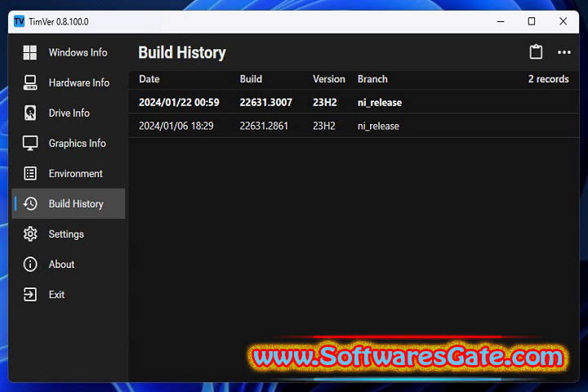Click the About info circle icon

pyautogui.click(x=30, y=265)
